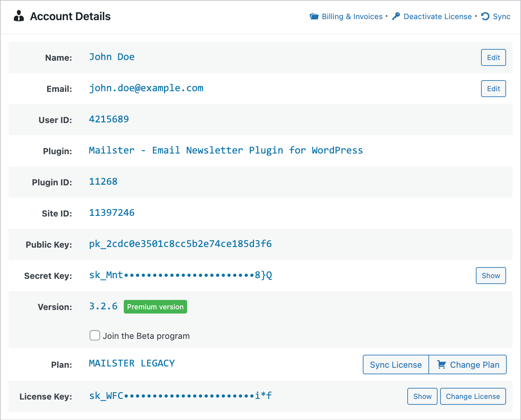The width and height of the screenshot is (521, 420).
Task: Show the hidden License Key
Action: click(x=422, y=396)
